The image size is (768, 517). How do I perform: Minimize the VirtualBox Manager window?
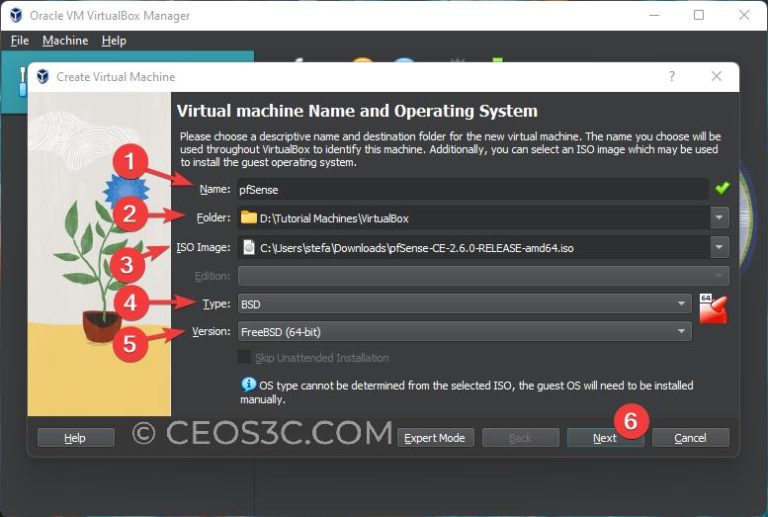coord(654,15)
